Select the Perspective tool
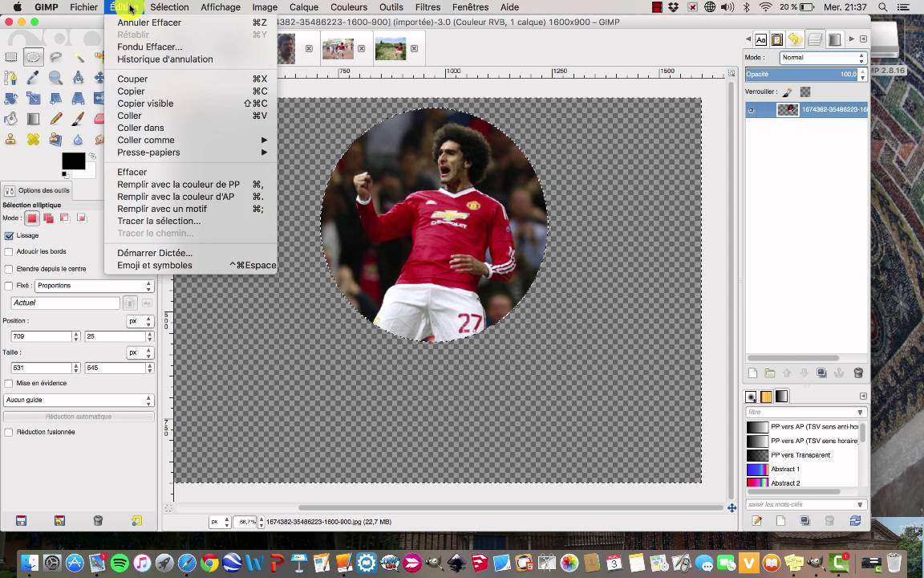The width and height of the screenshot is (924, 578). (79, 99)
